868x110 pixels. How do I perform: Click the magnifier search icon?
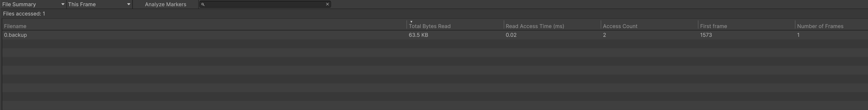point(203,4)
